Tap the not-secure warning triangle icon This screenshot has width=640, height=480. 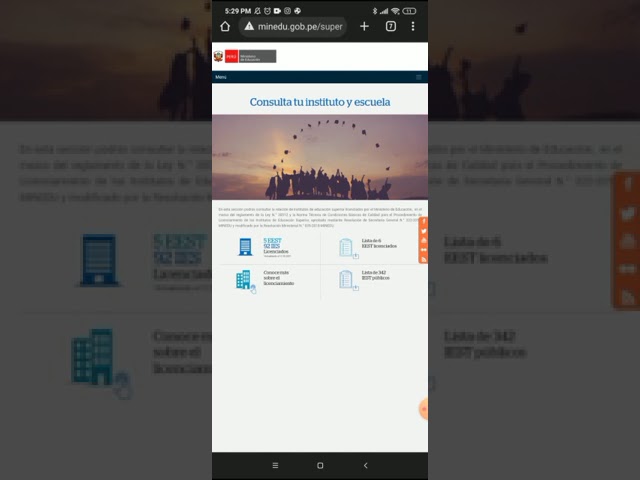(x=249, y=26)
